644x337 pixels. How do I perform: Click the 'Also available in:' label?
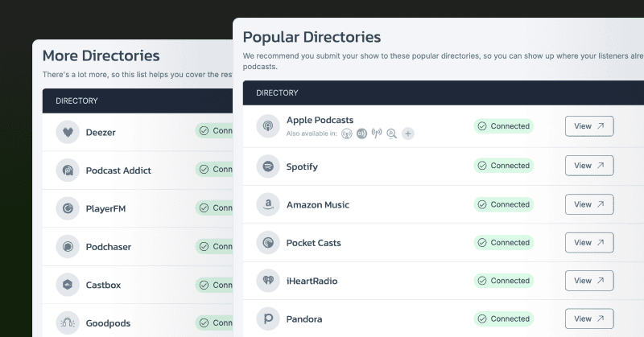[312, 134]
